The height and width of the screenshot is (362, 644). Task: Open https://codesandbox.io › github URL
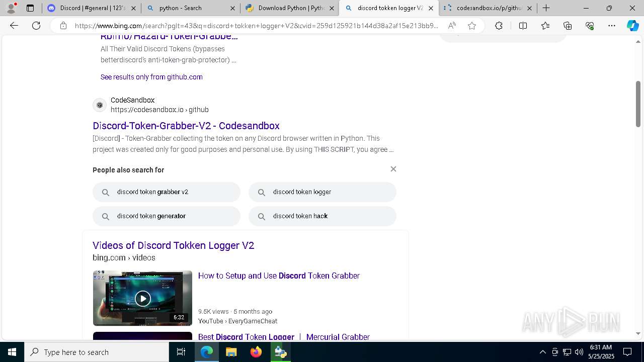pos(159,110)
